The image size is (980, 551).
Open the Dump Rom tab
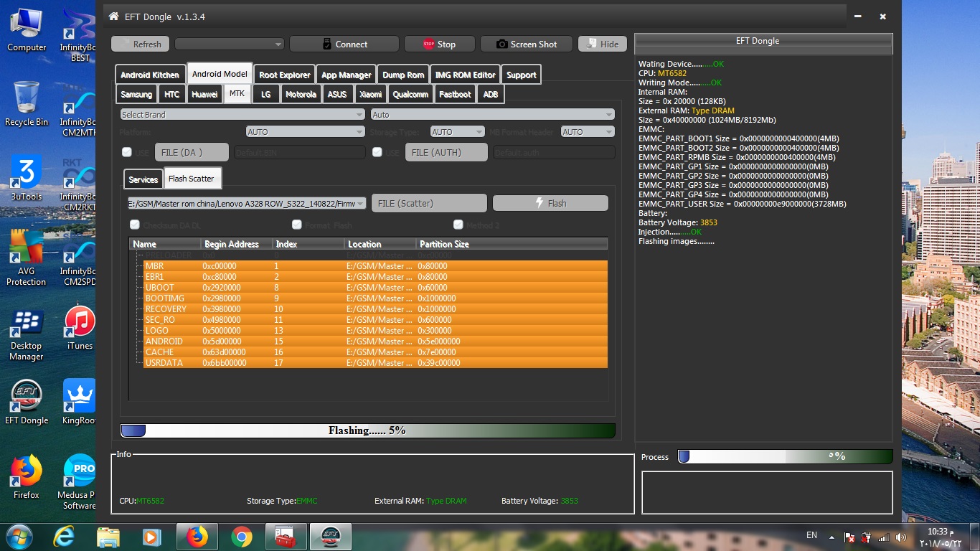click(403, 75)
